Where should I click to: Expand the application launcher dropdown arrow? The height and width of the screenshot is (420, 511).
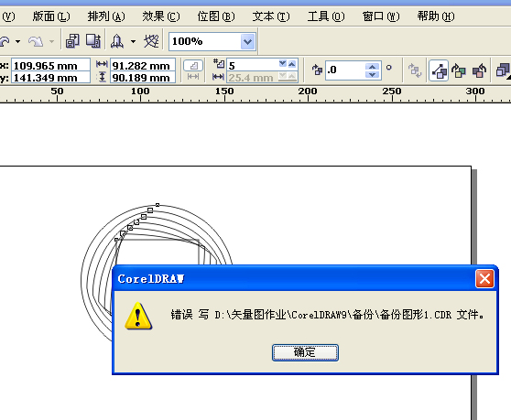[133, 42]
